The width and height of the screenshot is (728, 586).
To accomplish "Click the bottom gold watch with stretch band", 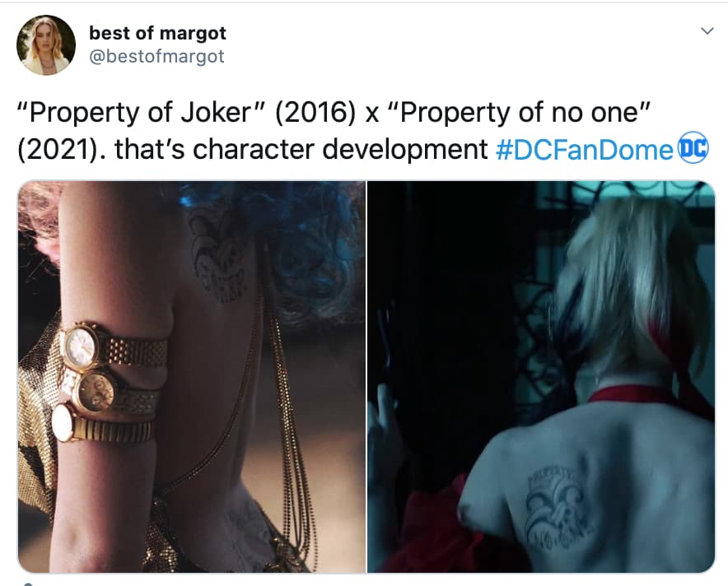I will tap(102, 426).
